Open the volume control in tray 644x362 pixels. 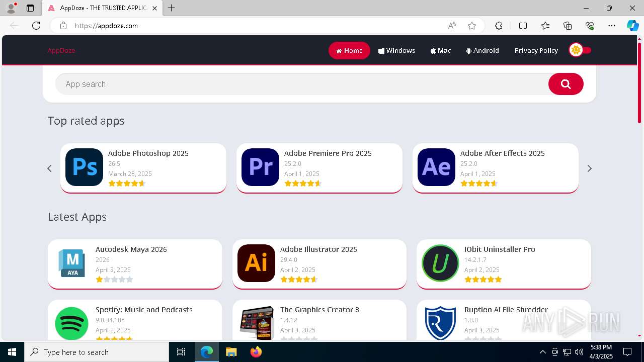579,352
